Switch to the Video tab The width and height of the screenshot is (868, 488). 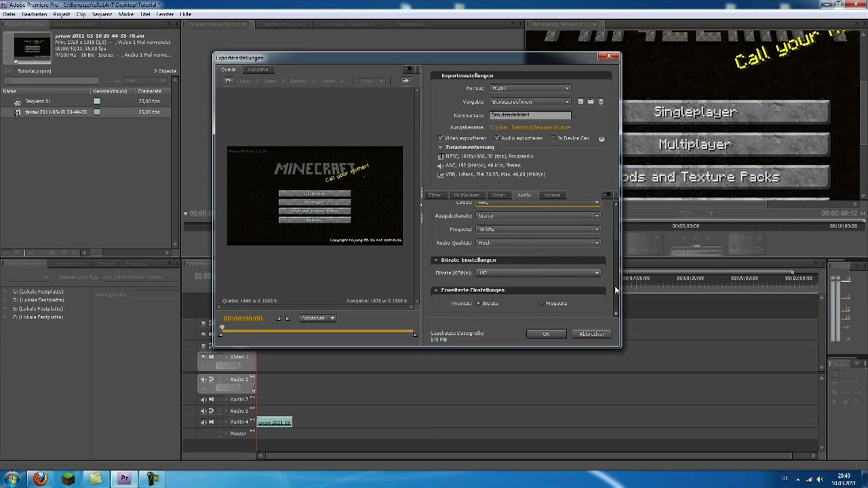coord(498,195)
